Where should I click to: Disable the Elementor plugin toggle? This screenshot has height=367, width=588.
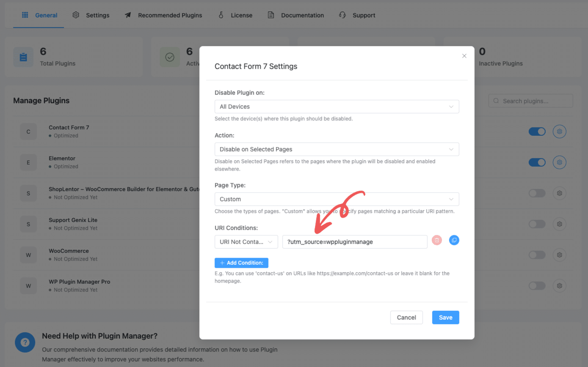click(x=537, y=162)
